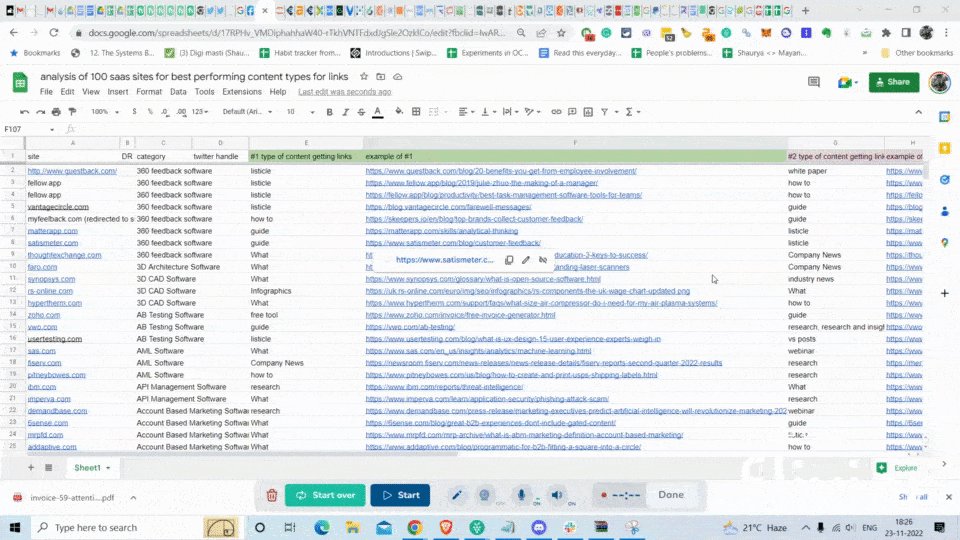Image resolution: width=960 pixels, height=540 pixels.
Task: Click the Windows Start button
Action: (x=15, y=527)
